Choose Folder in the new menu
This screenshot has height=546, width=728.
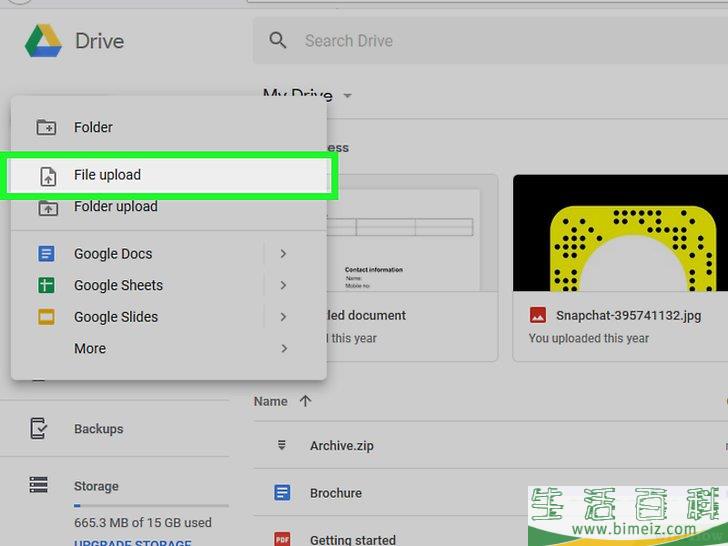(x=169, y=127)
